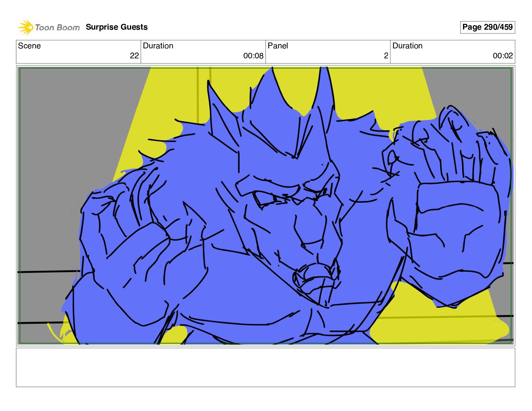Select the panel number '2'
Screen dimensions: 532x411
[386, 56]
